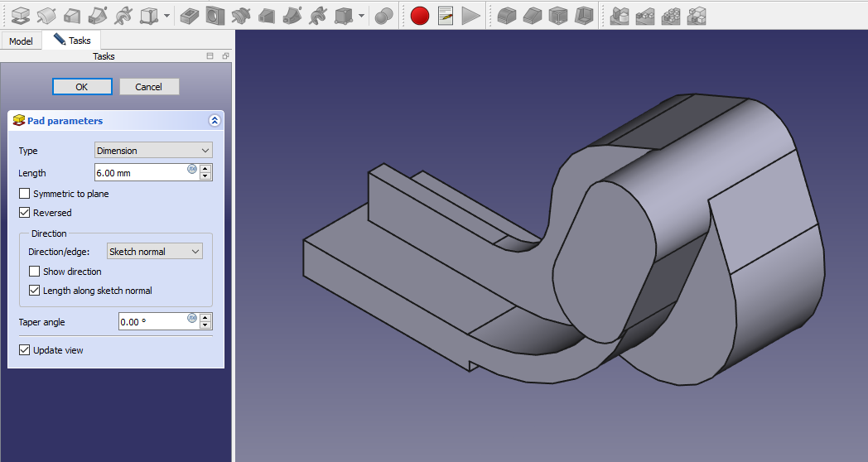
Task: Open the Macros dialog notepad icon
Action: coord(446,15)
